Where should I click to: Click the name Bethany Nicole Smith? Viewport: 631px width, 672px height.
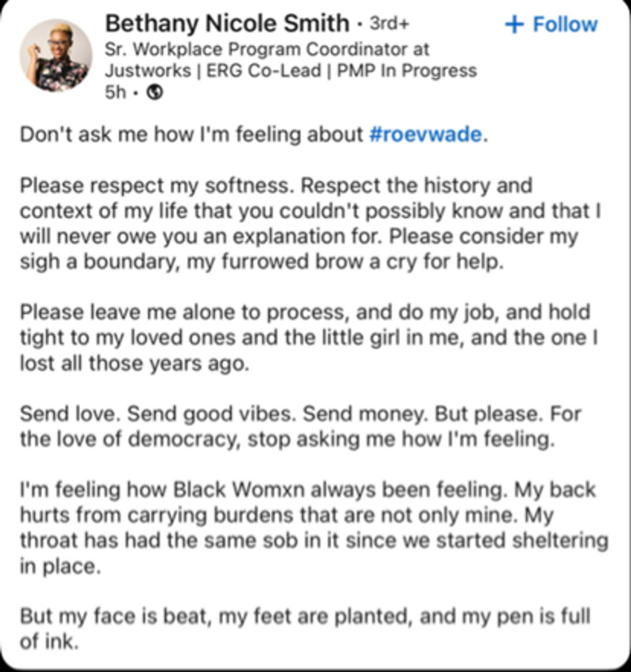point(227,24)
